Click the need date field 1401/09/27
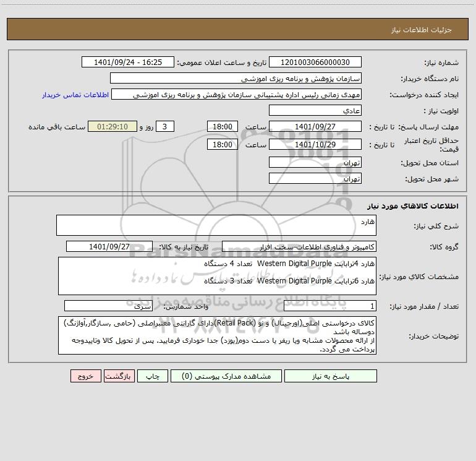The height and width of the screenshot is (461, 476). [x=109, y=247]
